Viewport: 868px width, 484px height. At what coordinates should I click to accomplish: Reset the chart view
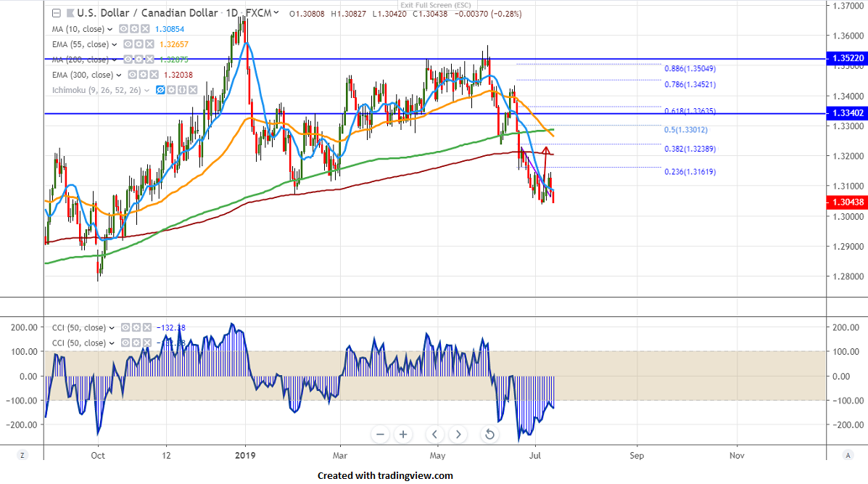point(489,435)
